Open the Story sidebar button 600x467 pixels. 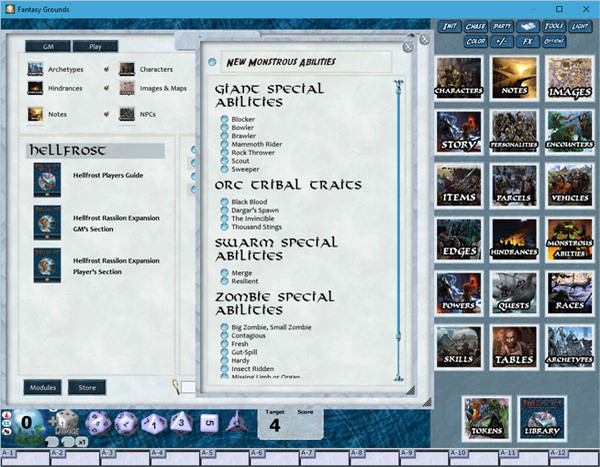(459, 132)
